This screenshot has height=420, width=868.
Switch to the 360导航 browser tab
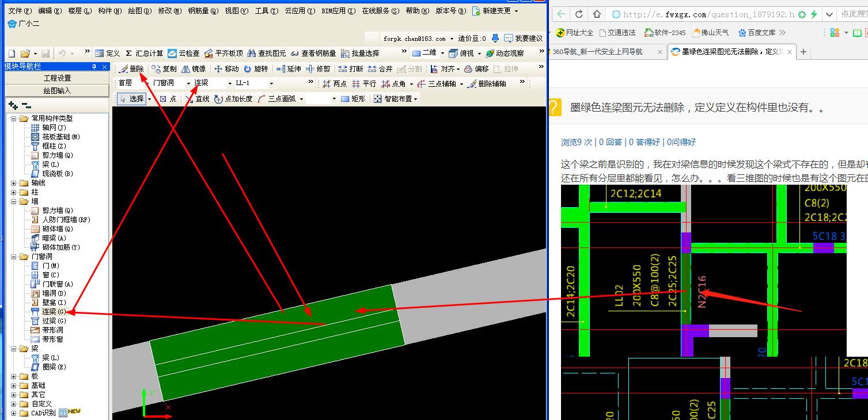(607, 52)
